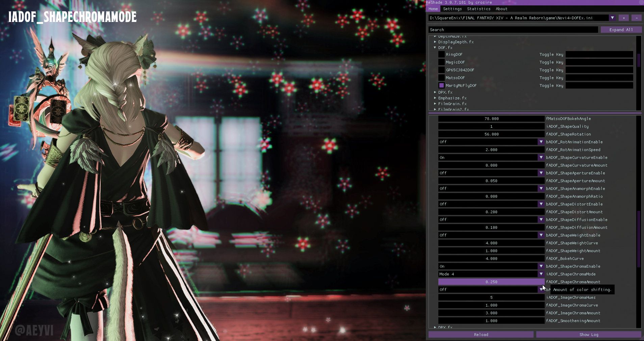The image size is (644, 341).
Task: Click the fADOF_ShapeDiffusionAmount value slider
Action: [x=491, y=227]
